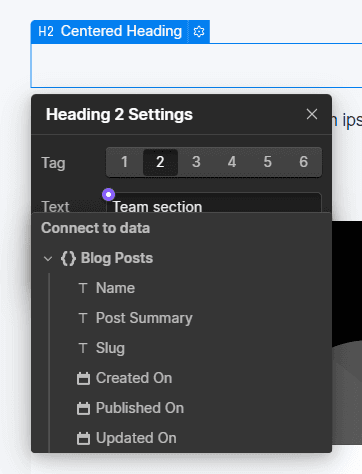Image resolution: width=362 pixels, height=474 pixels.
Task: Click the Team section text field
Action: [214, 203]
